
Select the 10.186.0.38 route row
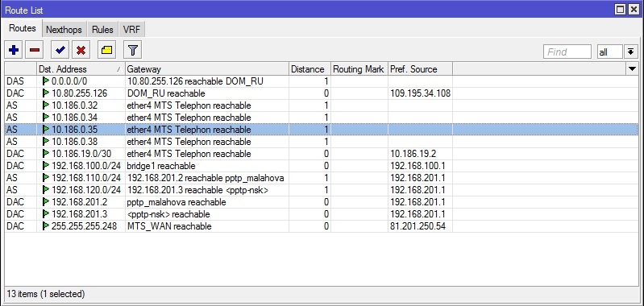point(321,142)
